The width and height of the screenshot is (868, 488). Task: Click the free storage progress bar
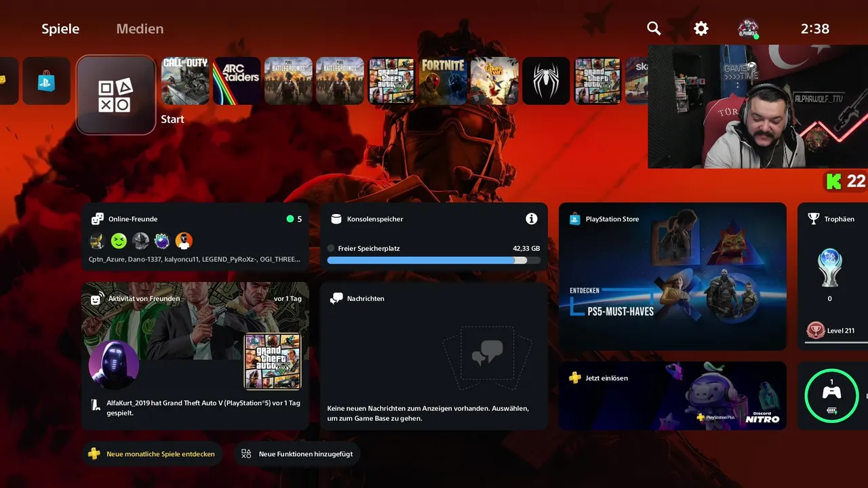(434, 260)
